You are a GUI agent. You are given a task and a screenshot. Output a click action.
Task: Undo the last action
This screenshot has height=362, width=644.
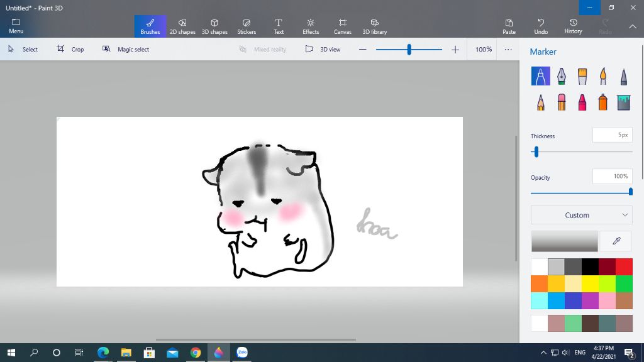(541, 26)
